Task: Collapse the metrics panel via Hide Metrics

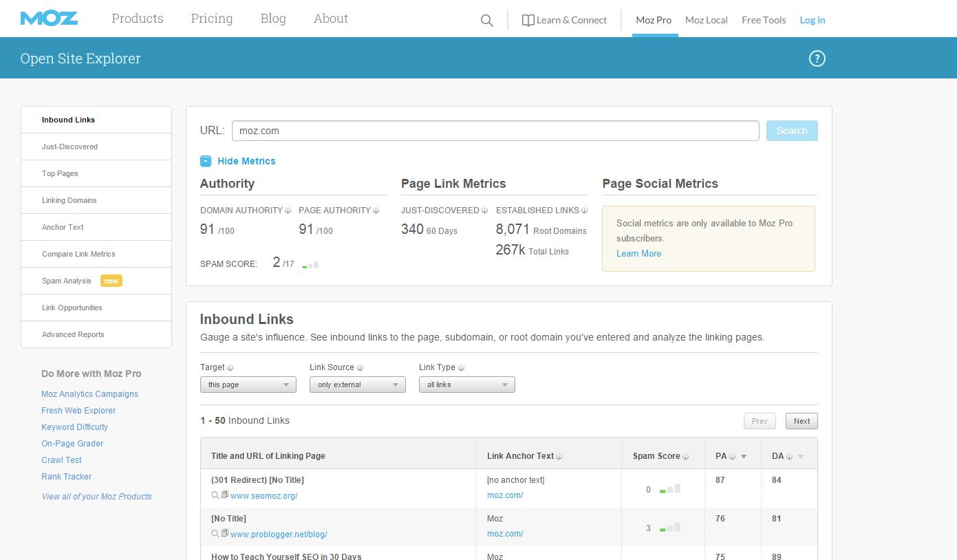Action: 238,161
